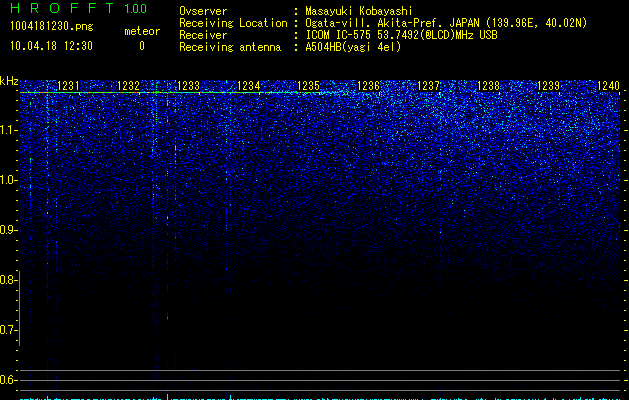This screenshot has width=629, height=400.
Task: Click the kHz axis unit label
Action: coord(9,81)
